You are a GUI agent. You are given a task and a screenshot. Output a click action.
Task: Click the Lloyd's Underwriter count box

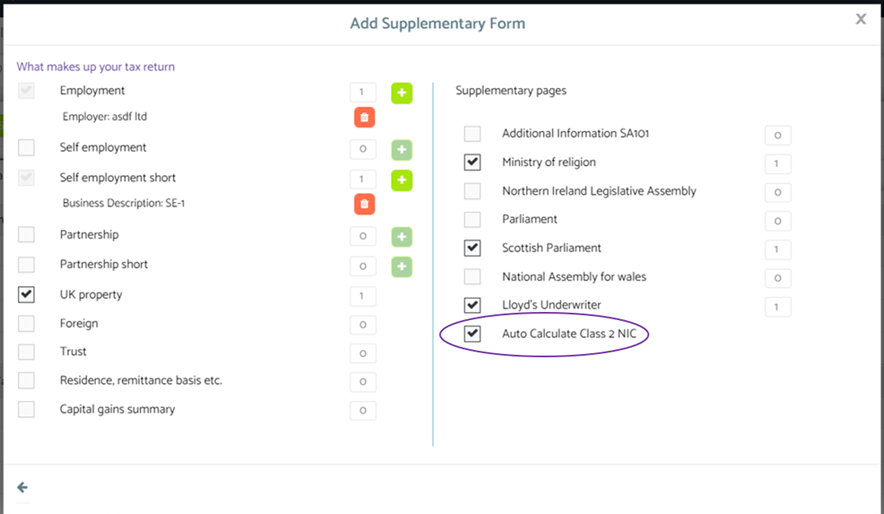[x=777, y=307]
